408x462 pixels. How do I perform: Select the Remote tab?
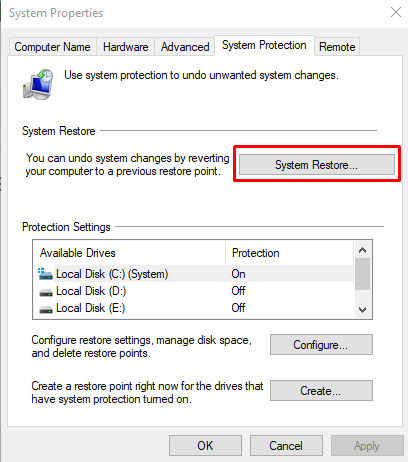[x=337, y=47]
